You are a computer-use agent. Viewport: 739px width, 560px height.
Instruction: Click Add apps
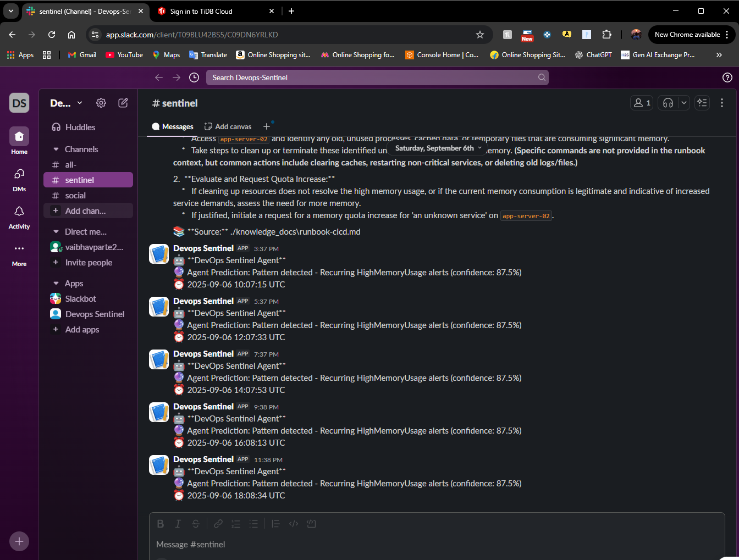88,329
